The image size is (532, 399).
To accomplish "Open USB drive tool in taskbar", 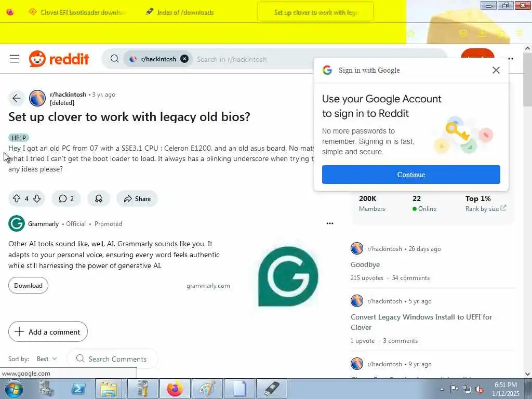I will pos(271,389).
